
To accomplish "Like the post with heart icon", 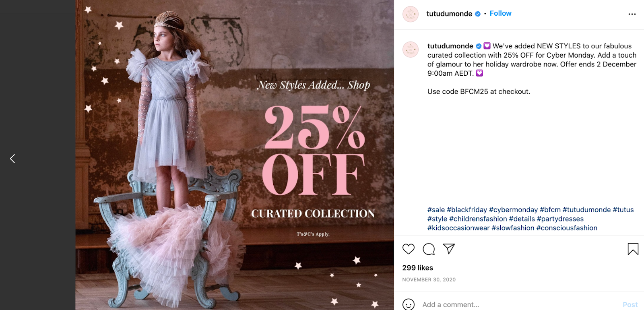I will (x=408, y=249).
